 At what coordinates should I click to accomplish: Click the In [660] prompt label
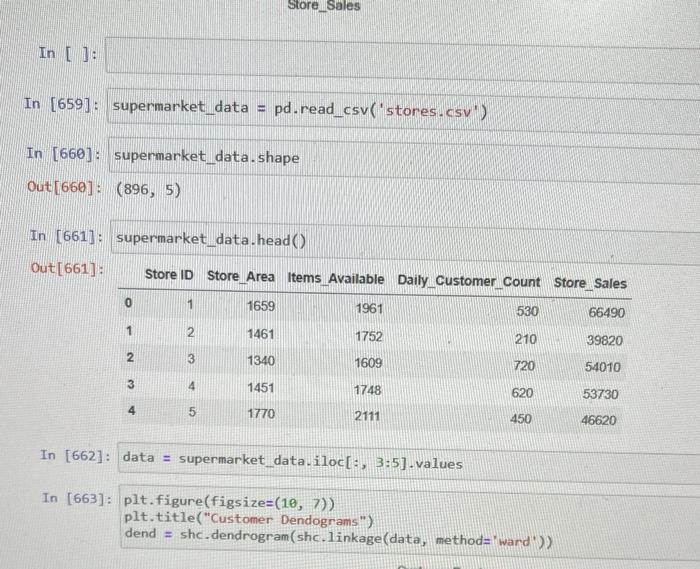[63, 153]
